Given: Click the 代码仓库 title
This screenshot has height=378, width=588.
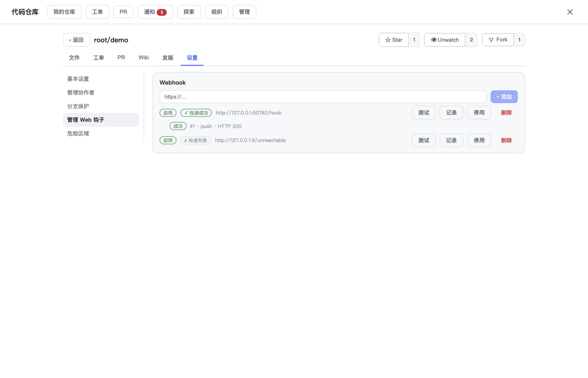Looking at the screenshot, I should (x=25, y=12).
